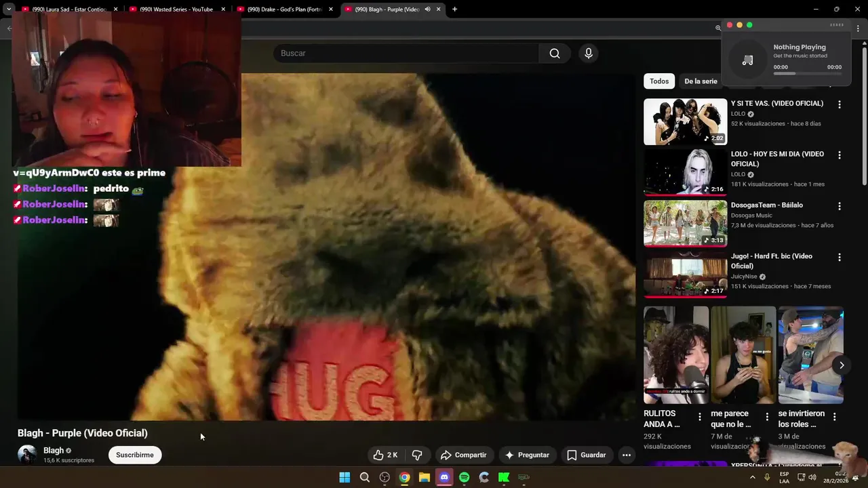Open Chrome three-dot menu
868x488 pixels.
(858, 28)
